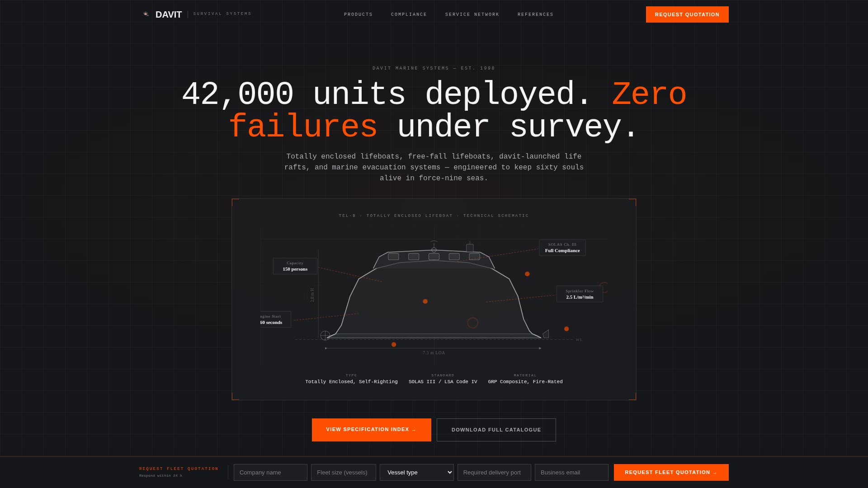
Task: Open the Products menu
Action: 358,14
